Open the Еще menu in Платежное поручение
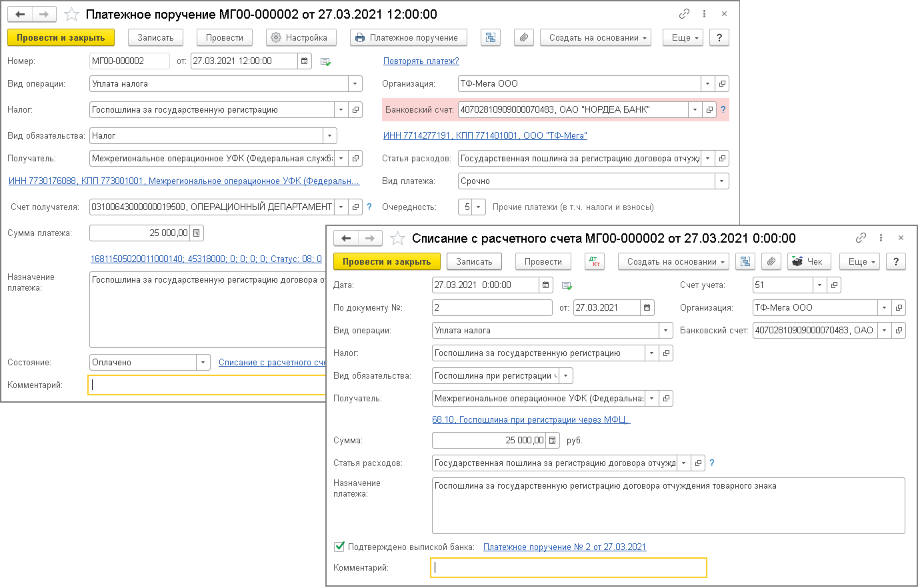924x588 pixels. pyautogui.click(x=683, y=38)
